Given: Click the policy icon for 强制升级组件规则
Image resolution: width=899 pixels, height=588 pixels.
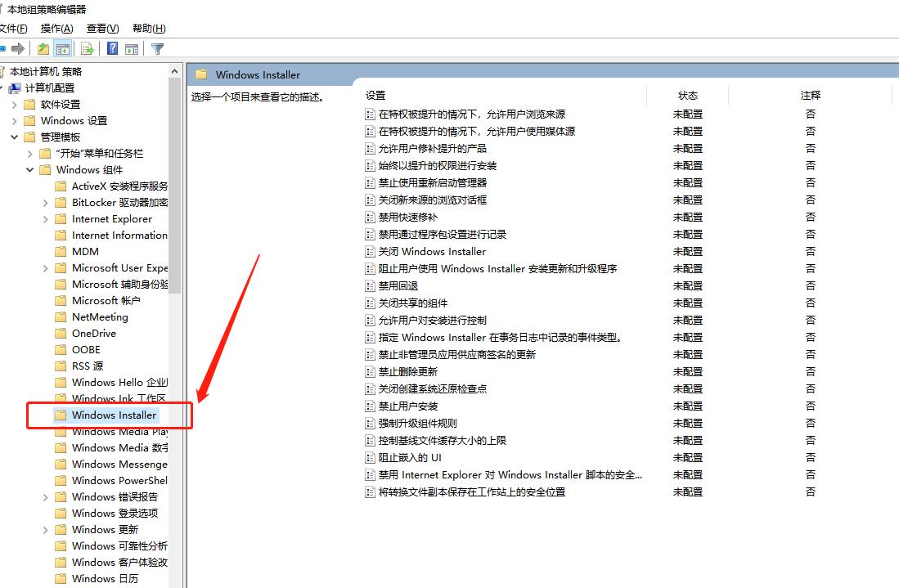Looking at the screenshot, I should pyautogui.click(x=370, y=424).
